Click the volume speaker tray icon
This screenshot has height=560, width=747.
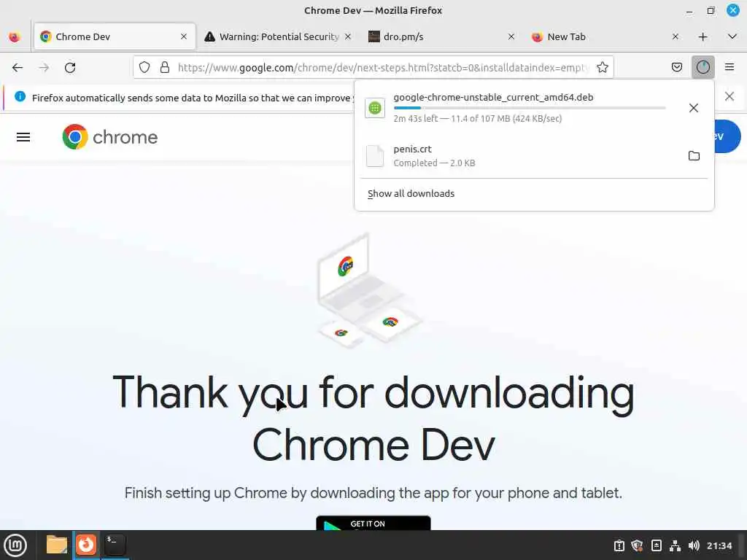(x=694, y=545)
